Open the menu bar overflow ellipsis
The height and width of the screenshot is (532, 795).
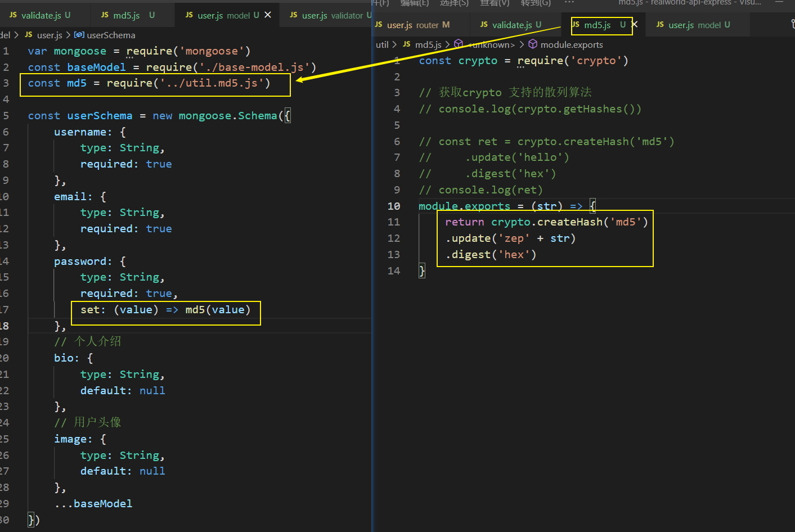[x=569, y=3]
